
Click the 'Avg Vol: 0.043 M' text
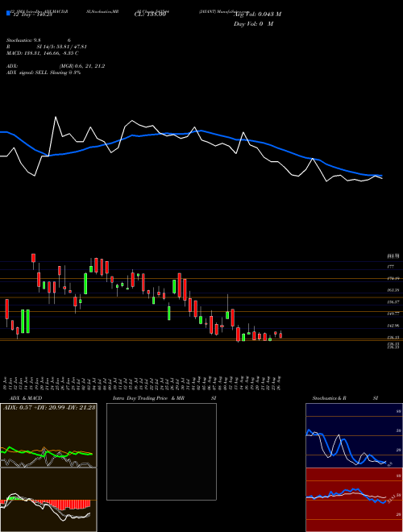257,15
